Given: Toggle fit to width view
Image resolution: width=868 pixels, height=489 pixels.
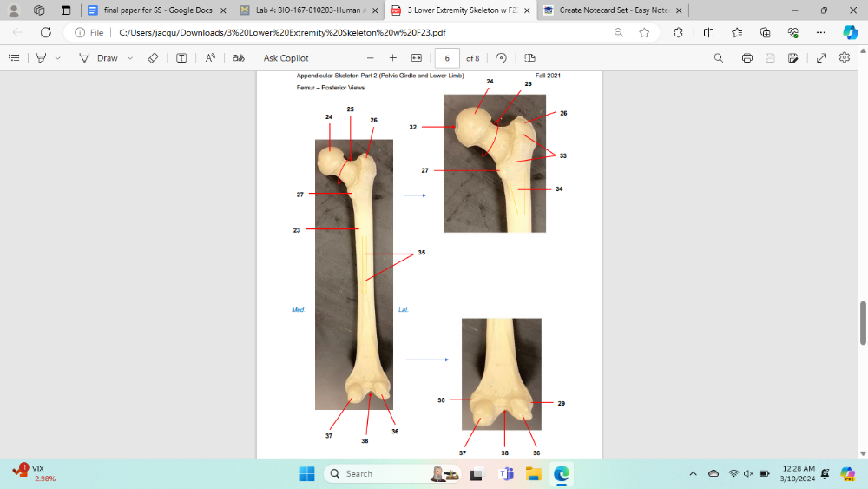Looking at the screenshot, I should coord(416,58).
